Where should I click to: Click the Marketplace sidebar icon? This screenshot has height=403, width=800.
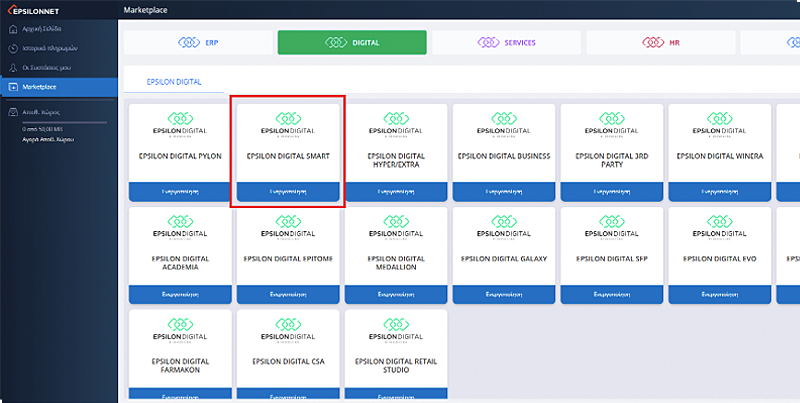[x=13, y=87]
